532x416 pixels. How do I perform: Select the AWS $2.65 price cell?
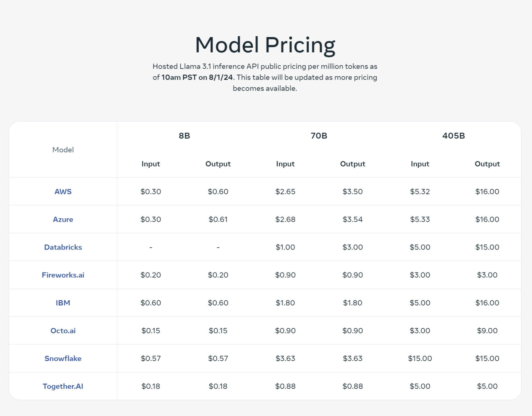(285, 192)
